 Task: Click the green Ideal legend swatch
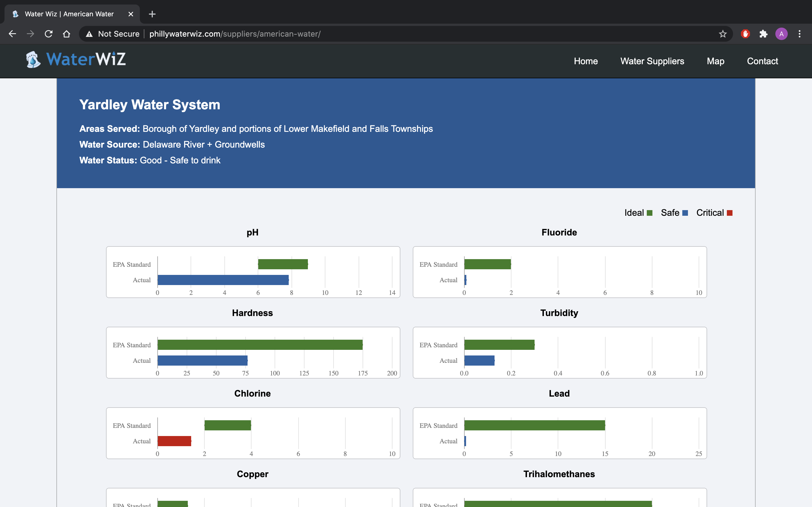point(650,213)
